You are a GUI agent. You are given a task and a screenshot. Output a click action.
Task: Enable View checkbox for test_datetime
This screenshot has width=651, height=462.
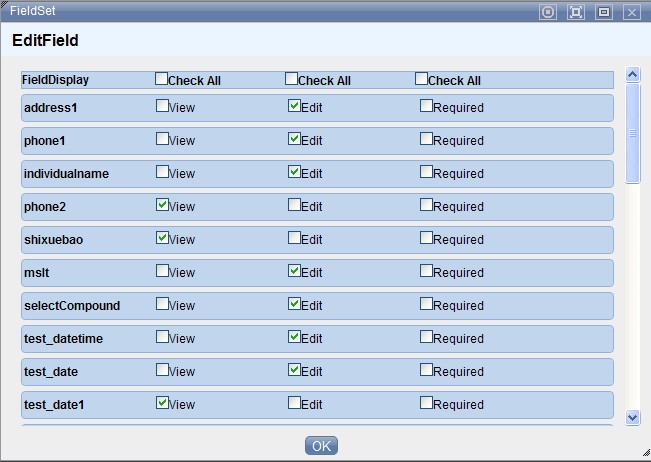click(x=163, y=337)
